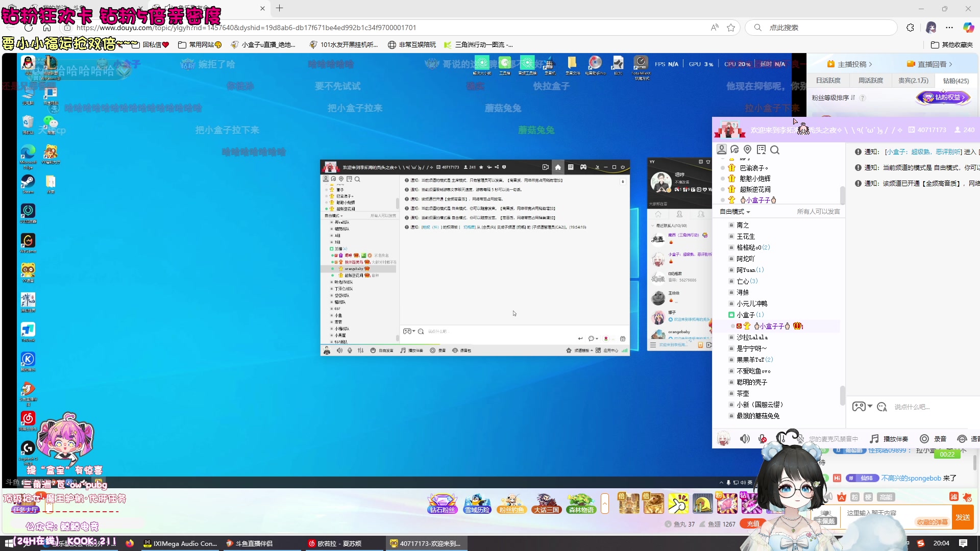980x551 pixels.
Task: Open the 雪域历险 game icon
Action: pyautogui.click(x=477, y=504)
